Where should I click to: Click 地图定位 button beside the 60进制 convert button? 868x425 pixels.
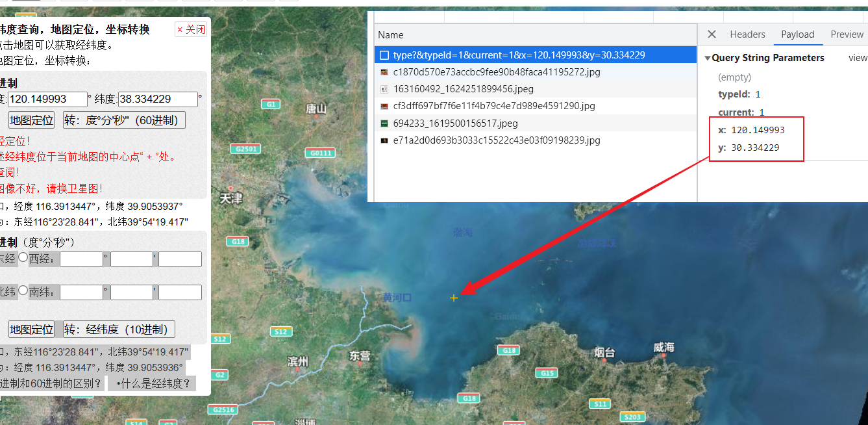click(31, 120)
